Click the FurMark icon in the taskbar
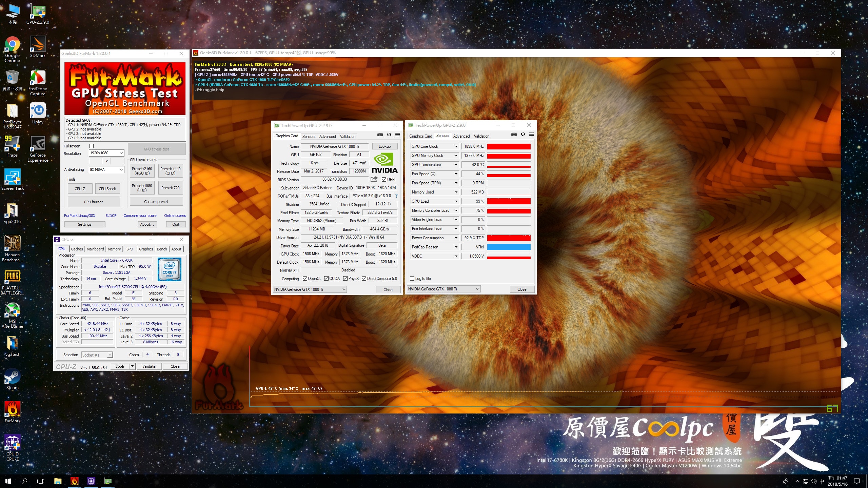Viewport: 868px width, 488px height. pyautogui.click(x=74, y=481)
